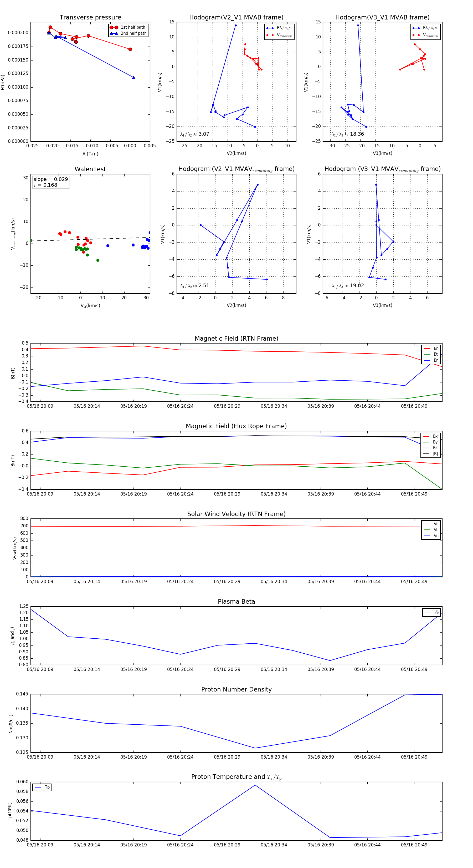This screenshot has width=473, height=868.
Task: Click the "Np(#/cc)" y-axis label
Action: pyautogui.click(x=11, y=724)
